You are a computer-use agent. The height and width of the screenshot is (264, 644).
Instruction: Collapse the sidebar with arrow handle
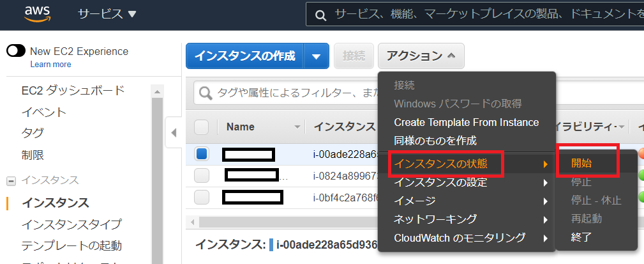point(174,132)
